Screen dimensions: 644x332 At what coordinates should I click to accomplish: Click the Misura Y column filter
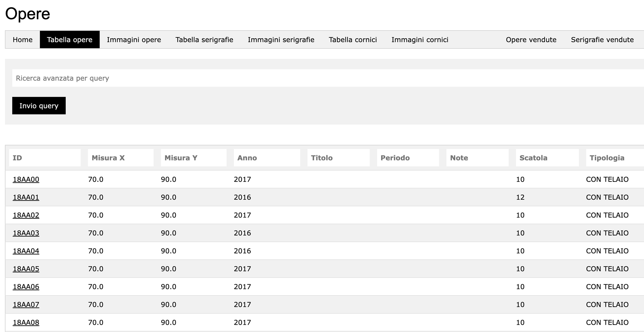point(193,158)
